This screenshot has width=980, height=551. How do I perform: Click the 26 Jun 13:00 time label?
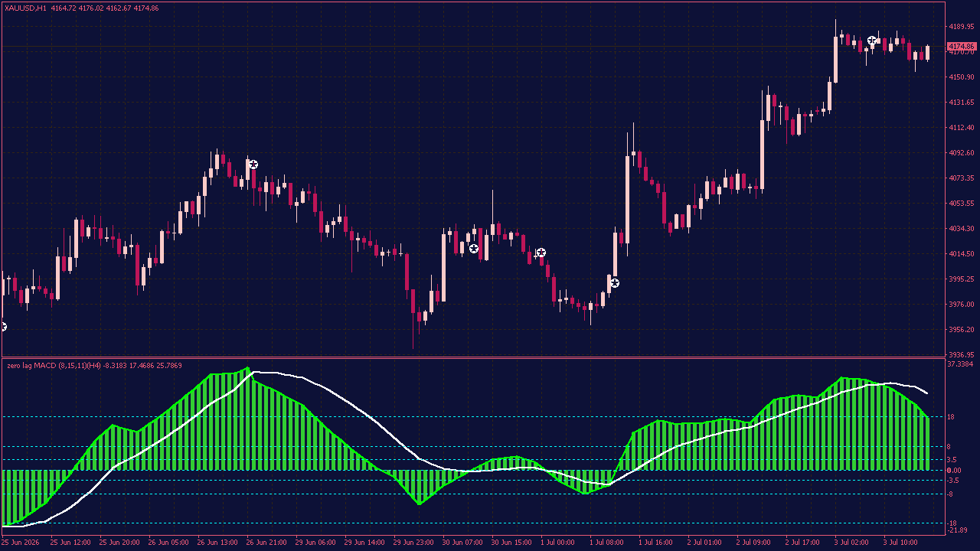point(217,543)
